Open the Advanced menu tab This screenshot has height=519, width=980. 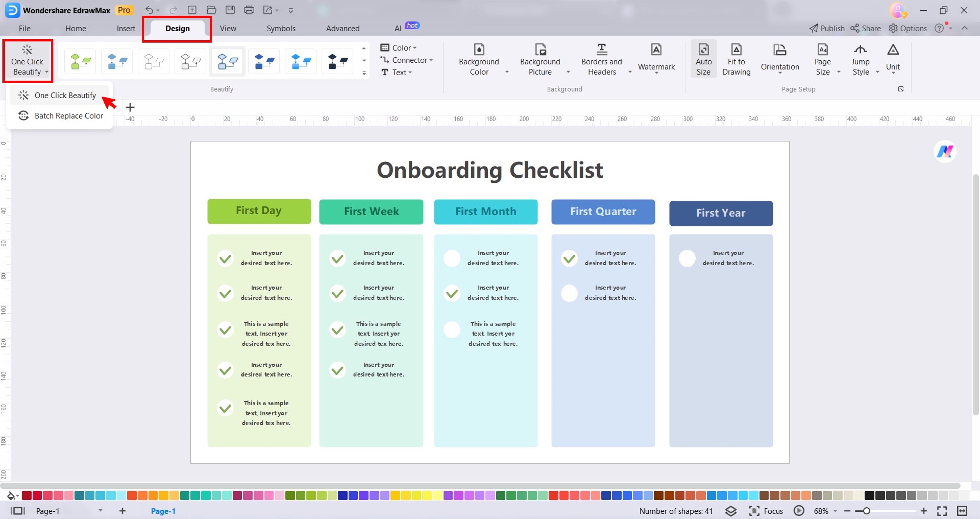click(x=343, y=28)
